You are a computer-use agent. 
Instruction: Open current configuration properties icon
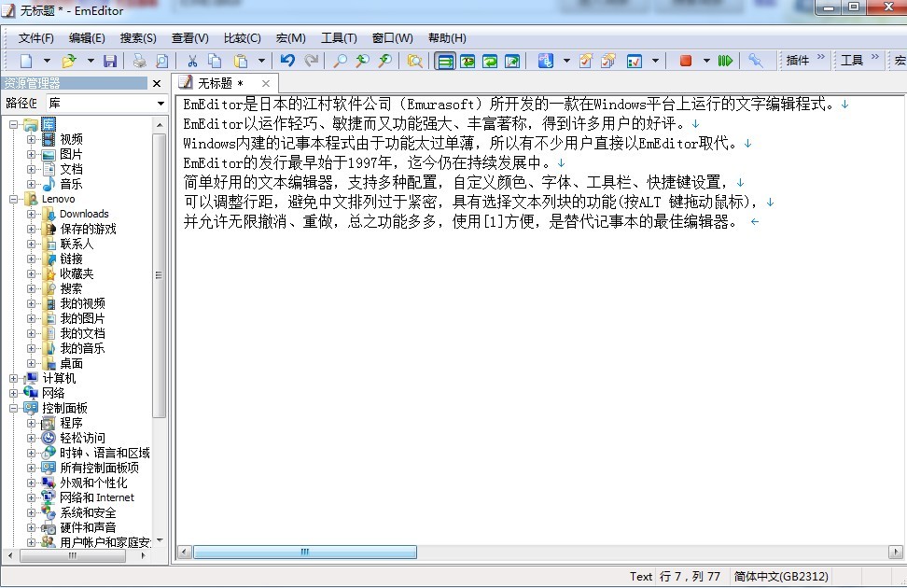point(585,61)
